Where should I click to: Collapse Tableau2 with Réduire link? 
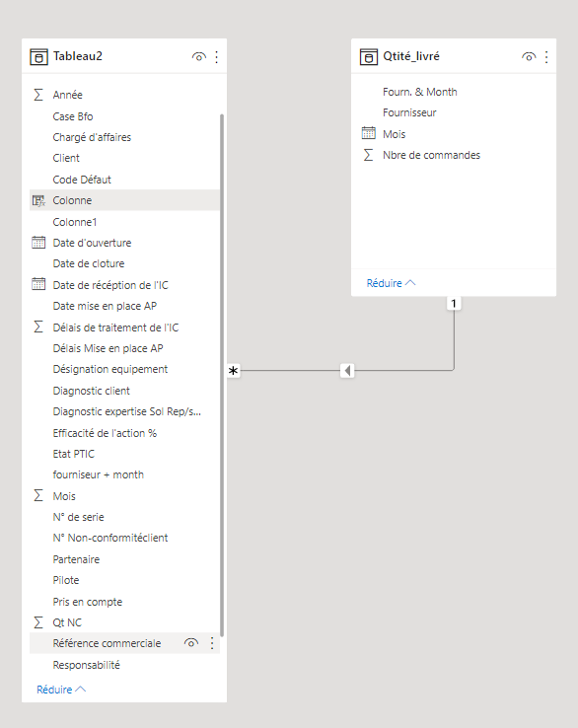61,690
